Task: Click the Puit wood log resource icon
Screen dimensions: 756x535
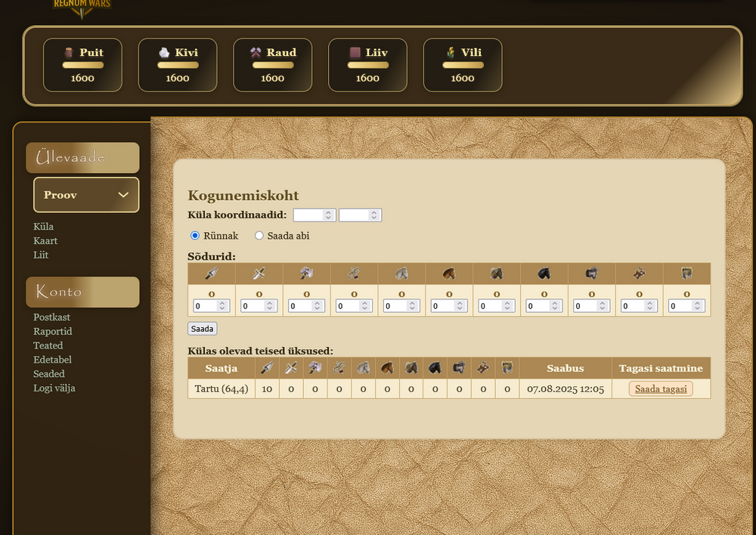Action: coord(69,53)
